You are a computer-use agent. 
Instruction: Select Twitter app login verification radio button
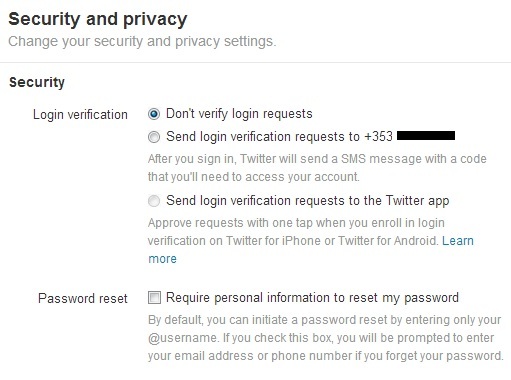(x=154, y=201)
